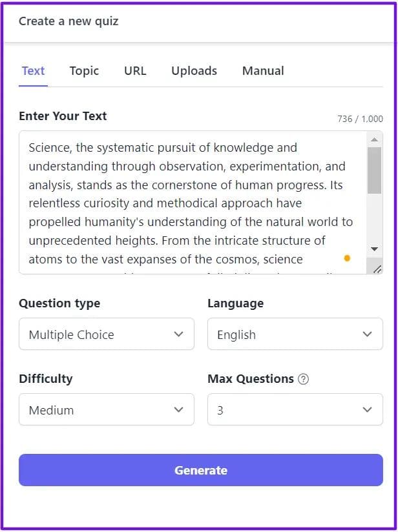Image resolution: width=398 pixels, height=532 pixels.
Task: Switch to the URL tab
Action: coord(135,70)
